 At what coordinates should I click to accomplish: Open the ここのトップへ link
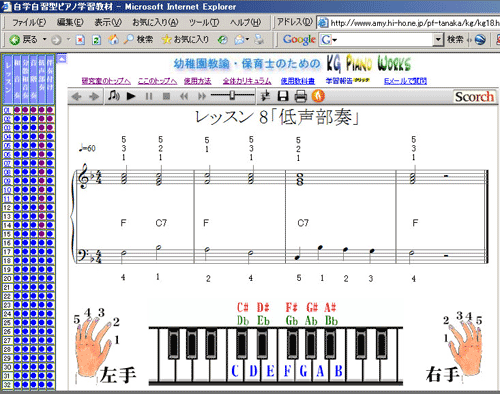tap(157, 81)
